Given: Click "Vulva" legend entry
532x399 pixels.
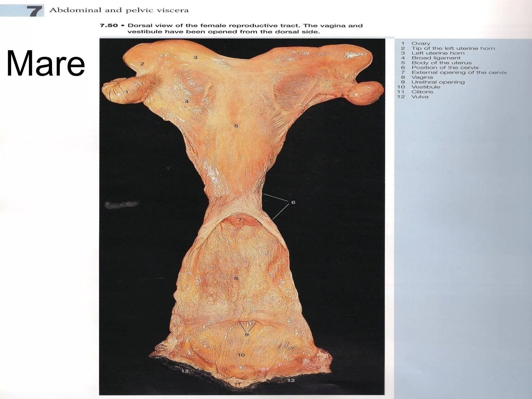Looking at the screenshot, I should [420, 97].
